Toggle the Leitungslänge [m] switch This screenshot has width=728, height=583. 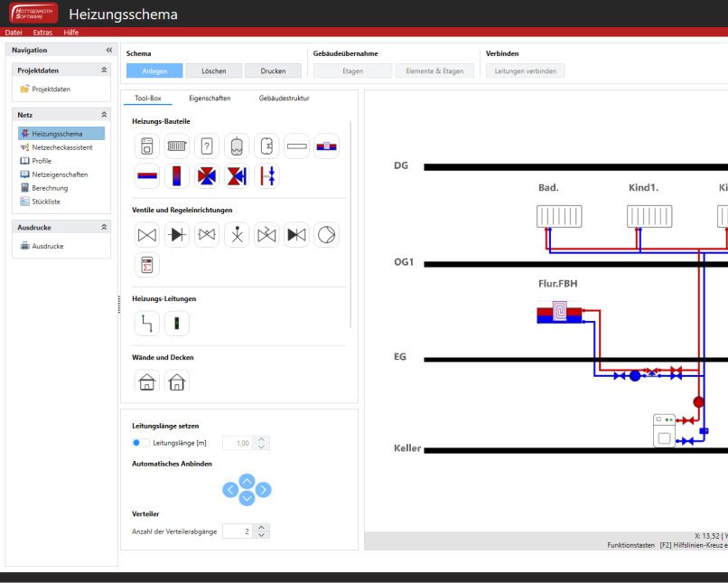click(141, 443)
